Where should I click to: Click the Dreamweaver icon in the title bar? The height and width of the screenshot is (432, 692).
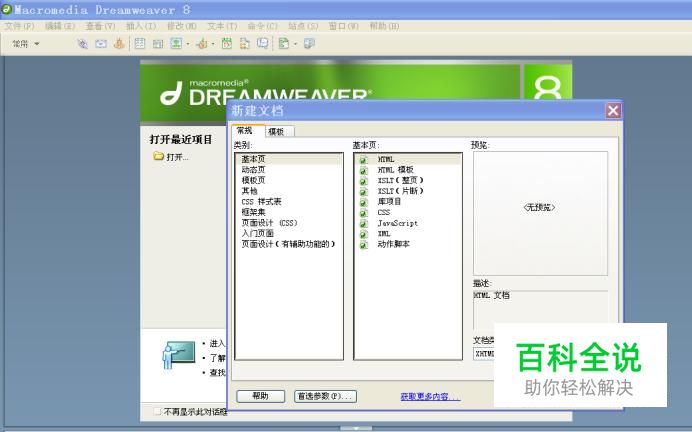coord(7,9)
